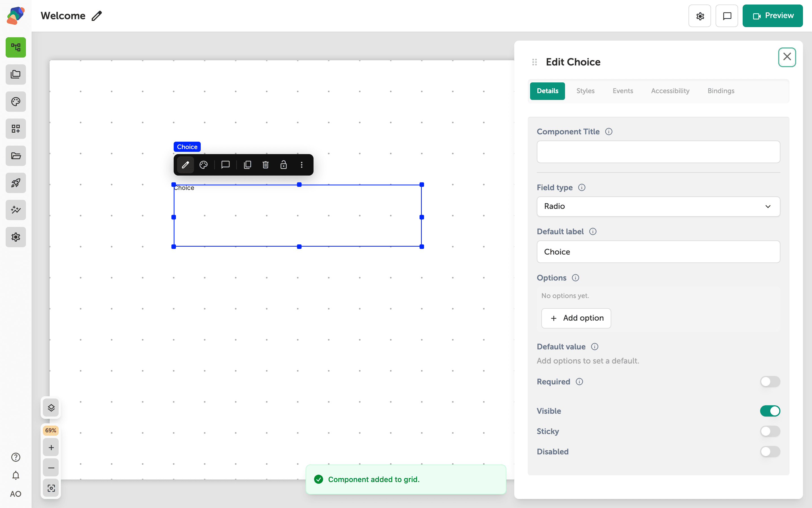Toggle the Required switch on

[x=770, y=382]
